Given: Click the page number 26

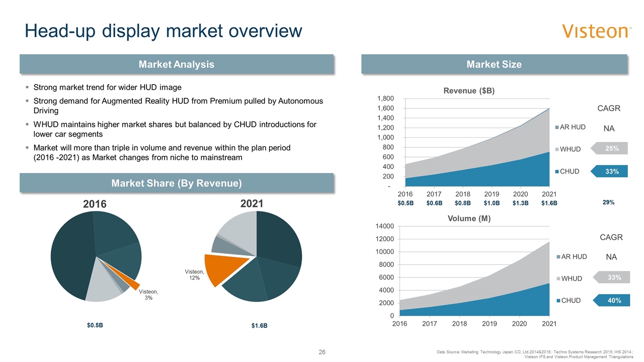Looking at the screenshot, I should [x=322, y=352].
